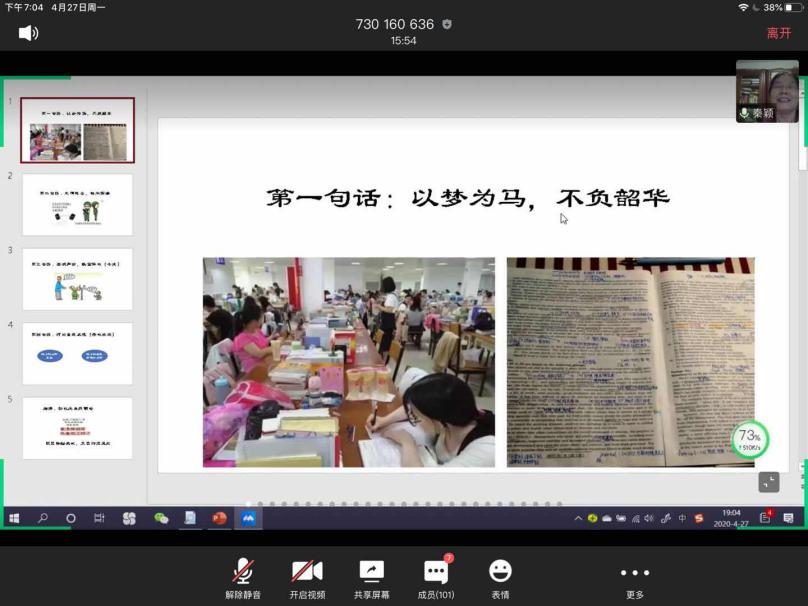Click the fullscreen expand icon on shared screen

[x=768, y=482]
